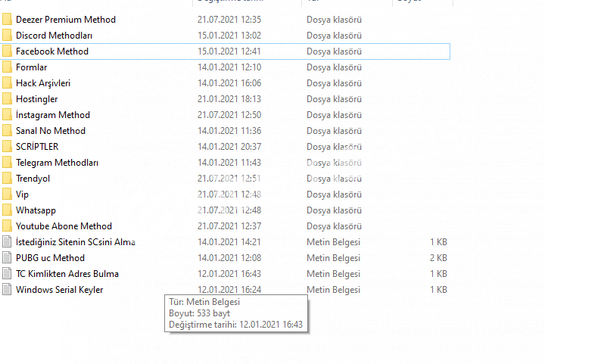Click the Deezer Premium Method folder icon
Viewport: 604px width, 364px height.
[x=7, y=19]
